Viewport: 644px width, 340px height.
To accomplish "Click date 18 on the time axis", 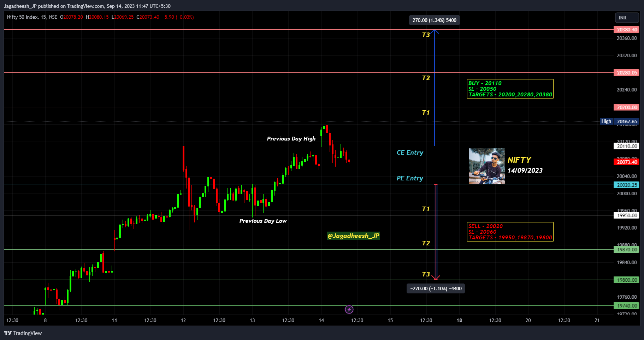I will tap(459, 320).
